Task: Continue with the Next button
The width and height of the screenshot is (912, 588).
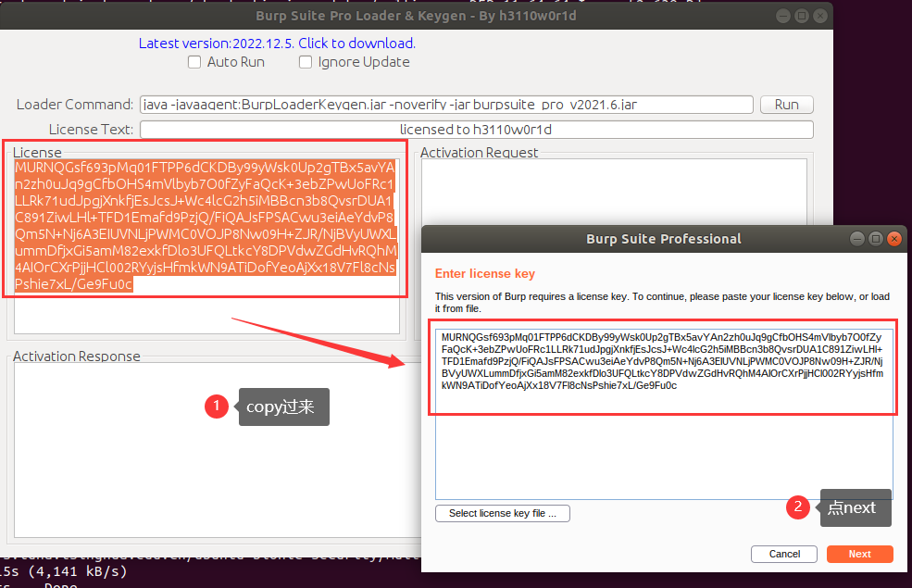Action: coord(859,554)
